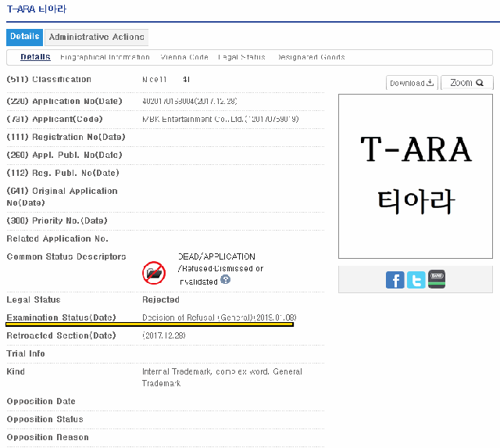
Task: Switch to Administrative Actions tab
Action: click(96, 37)
